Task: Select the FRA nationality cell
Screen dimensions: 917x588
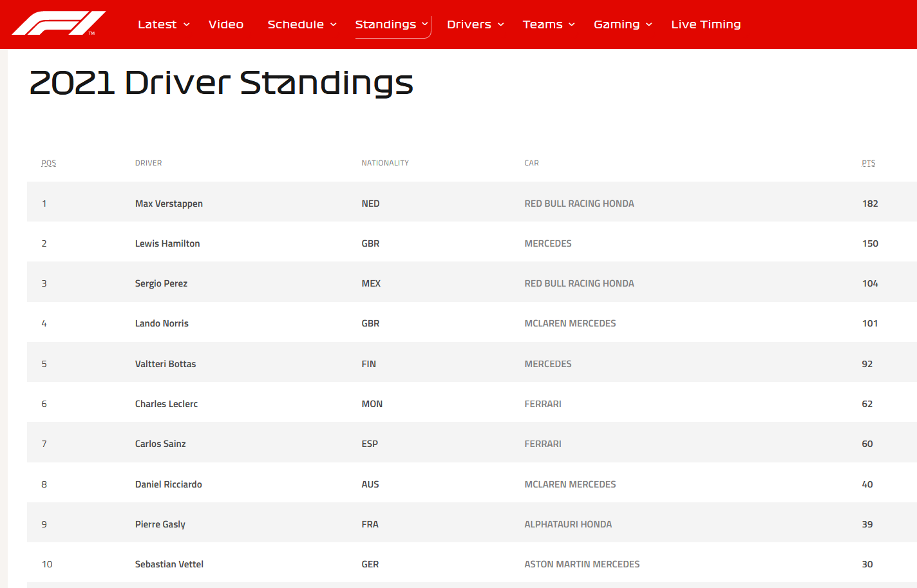Action: 370,524
